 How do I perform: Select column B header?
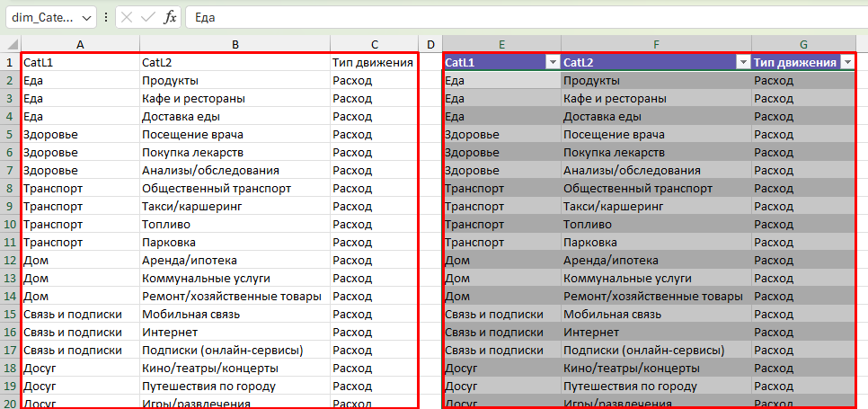coord(235,45)
